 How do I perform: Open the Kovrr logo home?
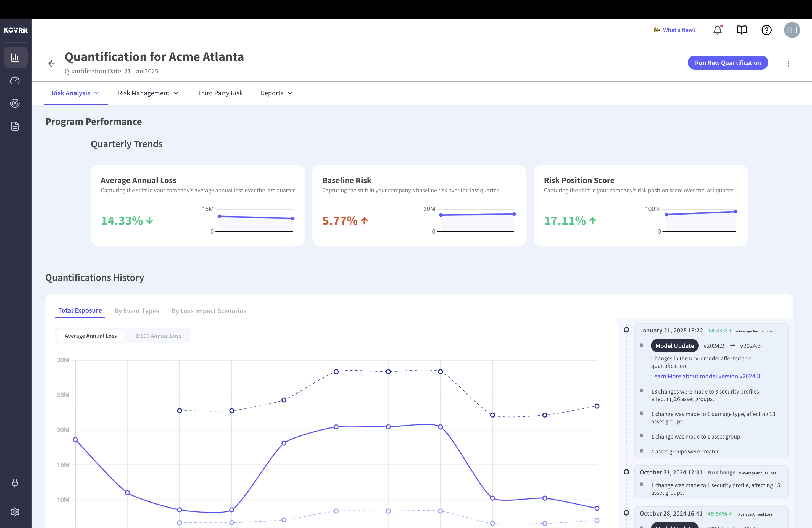click(16, 30)
